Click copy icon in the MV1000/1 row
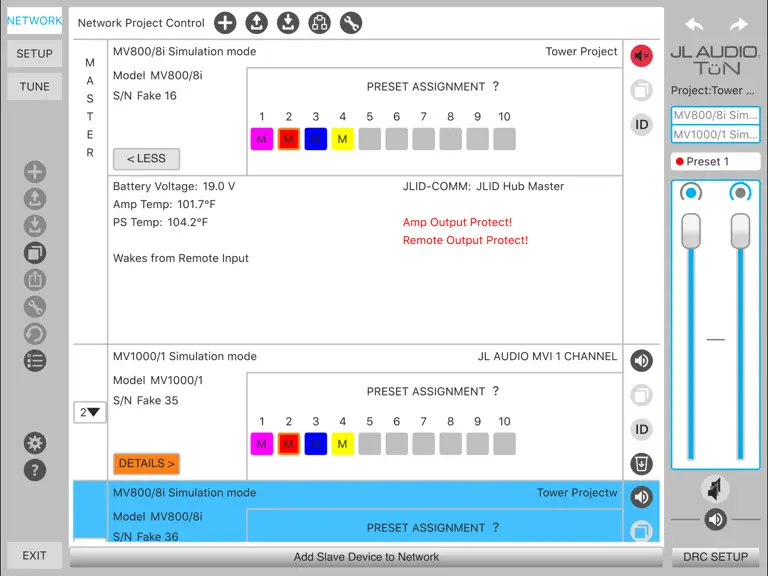 641,395
